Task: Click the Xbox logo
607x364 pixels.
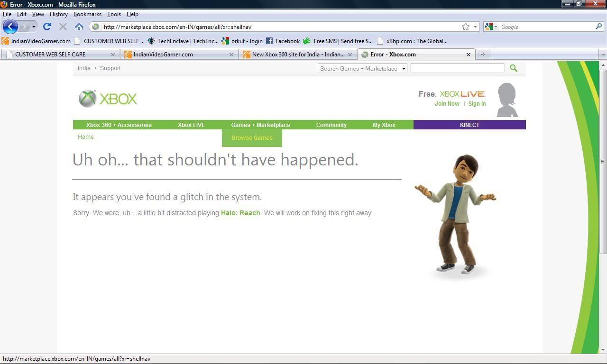Action: click(108, 99)
